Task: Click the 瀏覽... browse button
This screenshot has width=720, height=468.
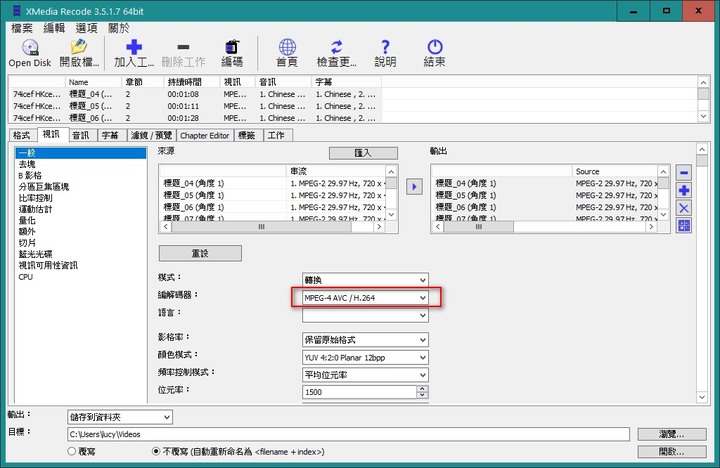Action: pos(672,434)
